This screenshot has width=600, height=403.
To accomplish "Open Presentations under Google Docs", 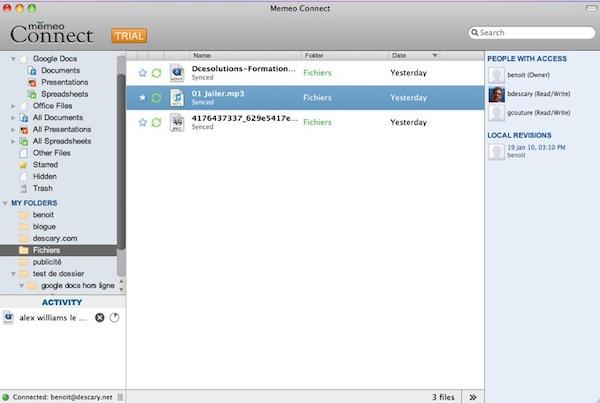I will pyautogui.click(x=65, y=82).
